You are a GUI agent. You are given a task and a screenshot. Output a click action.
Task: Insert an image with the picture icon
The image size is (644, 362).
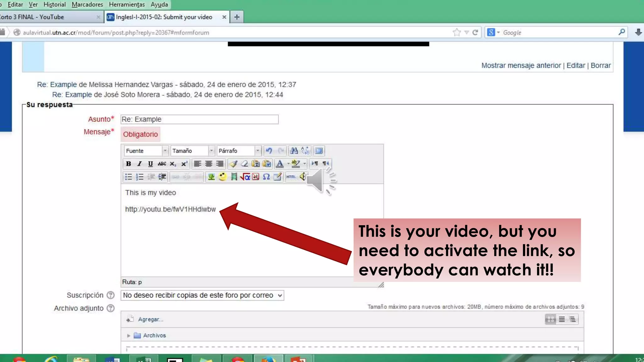(211, 177)
